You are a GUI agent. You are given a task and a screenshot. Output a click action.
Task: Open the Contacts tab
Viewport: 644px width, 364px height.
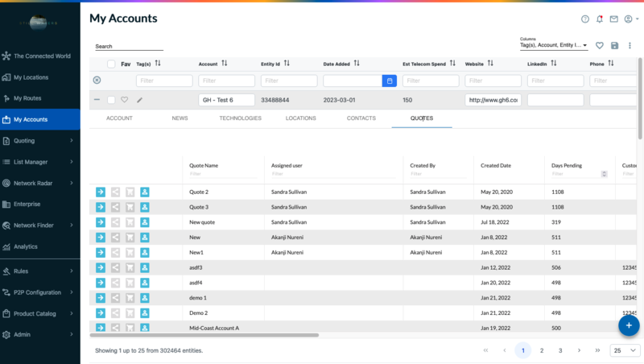[361, 118]
